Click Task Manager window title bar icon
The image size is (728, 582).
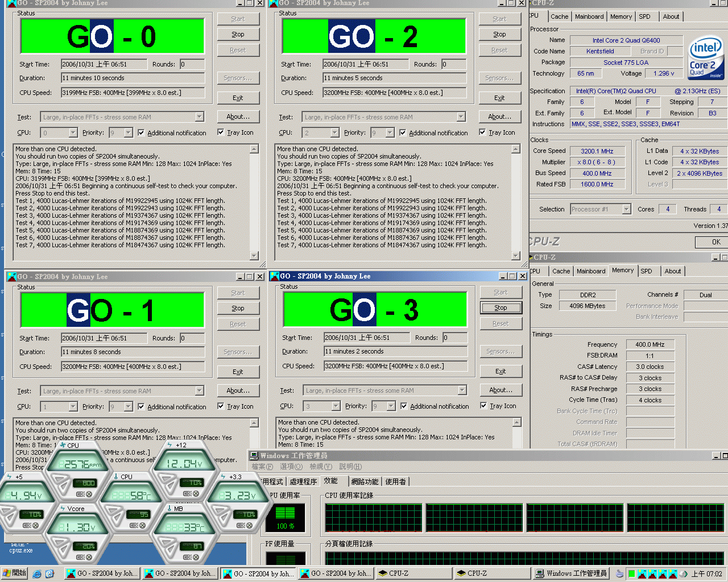[254, 456]
